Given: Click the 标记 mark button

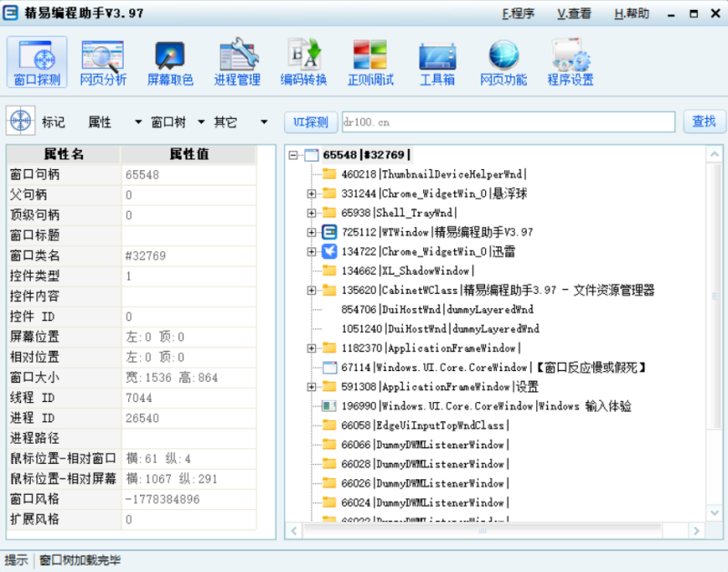Looking at the screenshot, I should (x=54, y=122).
